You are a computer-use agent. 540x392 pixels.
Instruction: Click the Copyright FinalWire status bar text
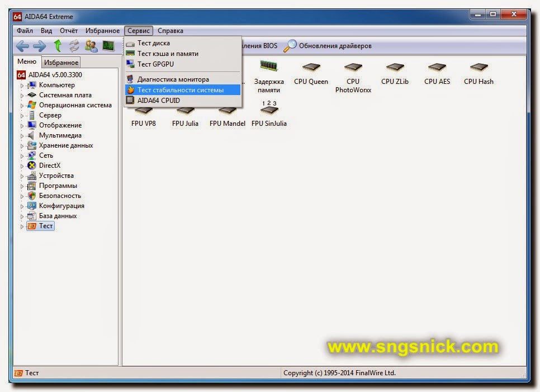(339, 373)
